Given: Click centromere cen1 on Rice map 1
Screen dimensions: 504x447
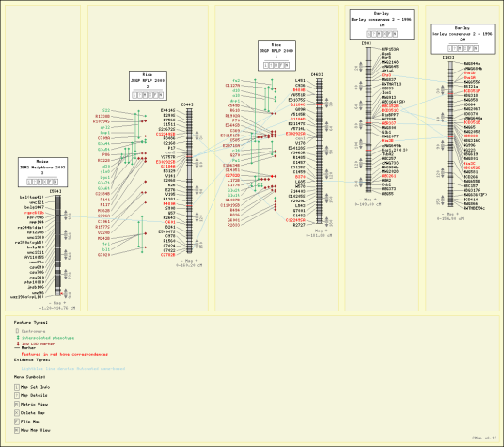Looking at the screenshot, I should pyautogui.click(x=300, y=138).
